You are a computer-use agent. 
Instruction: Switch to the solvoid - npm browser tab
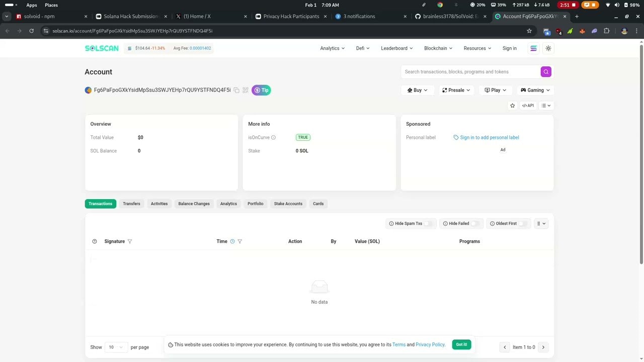coord(50,16)
